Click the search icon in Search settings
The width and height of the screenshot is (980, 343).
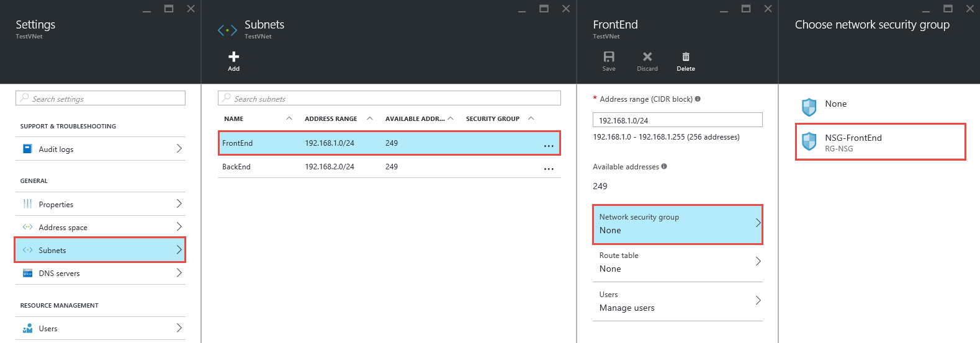pyautogui.click(x=24, y=98)
